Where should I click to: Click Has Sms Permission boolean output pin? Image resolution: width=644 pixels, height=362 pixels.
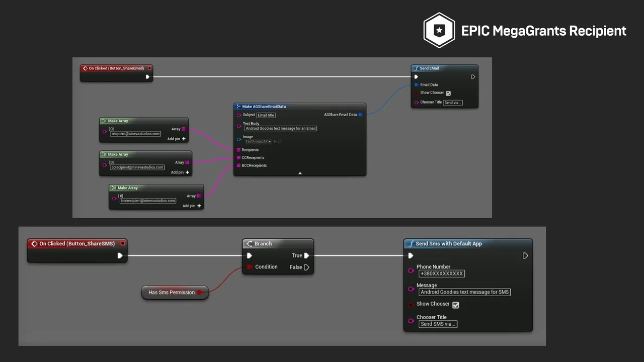pyautogui.click(x=199, y=292)
